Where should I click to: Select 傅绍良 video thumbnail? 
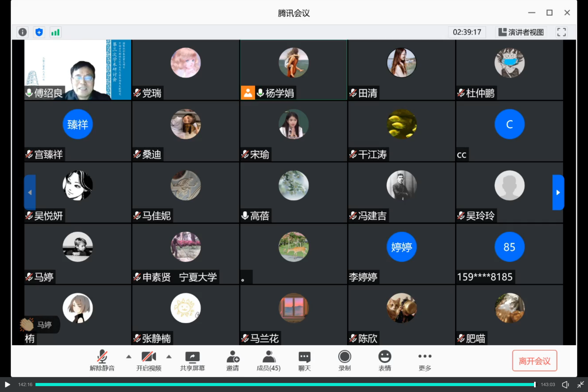(x=78, y=70)
